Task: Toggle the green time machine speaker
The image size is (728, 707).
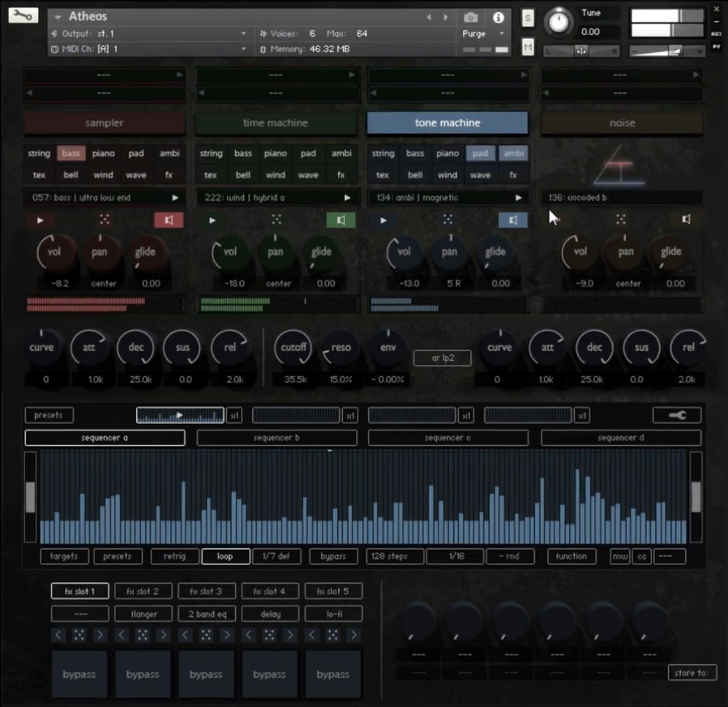Action: (340, 220)
